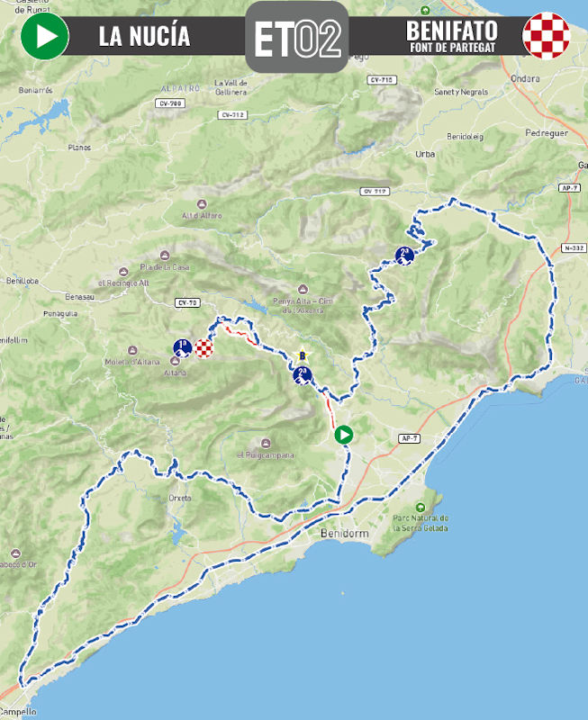The height and width of the screenshot is (720, 588).
Task: Click the Pla de la Casa peak icon
Action: [163, 256]
